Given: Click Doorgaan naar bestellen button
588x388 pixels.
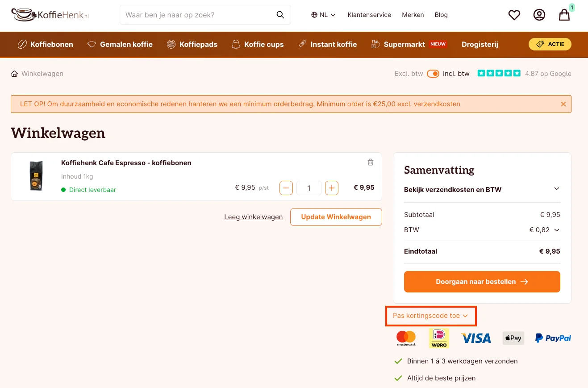Looking at the screenshot, I should (x=482, y=282).
